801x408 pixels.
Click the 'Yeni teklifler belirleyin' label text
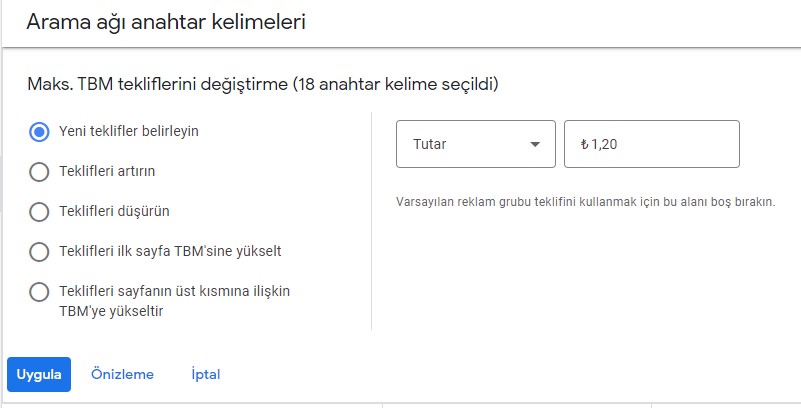click(x=129, y=131)
